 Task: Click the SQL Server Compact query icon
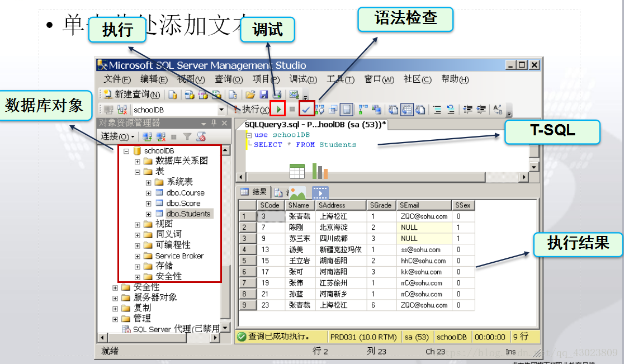click(233, 94)
